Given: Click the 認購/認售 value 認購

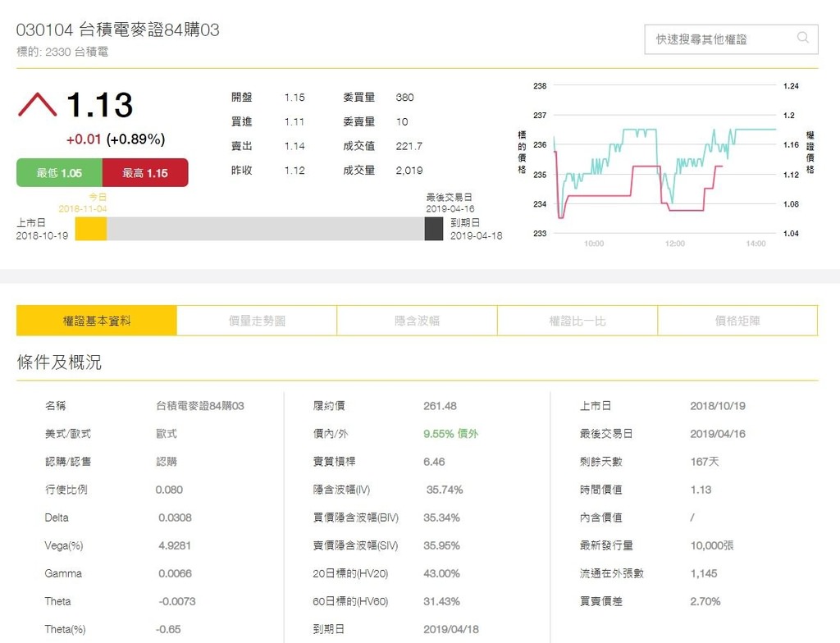Looking at the screenshot, I should point(166,462).
